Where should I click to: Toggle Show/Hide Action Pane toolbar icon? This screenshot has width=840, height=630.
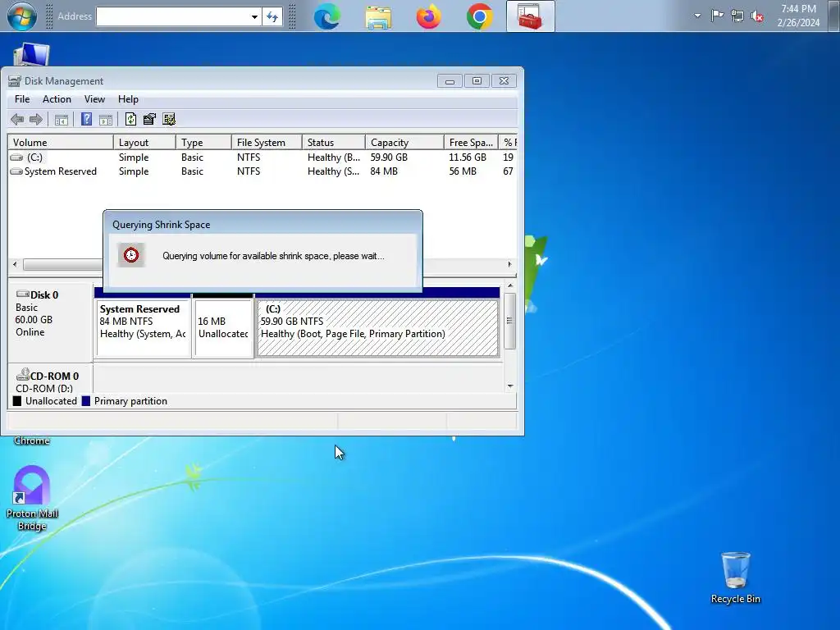tap(106, 120)
